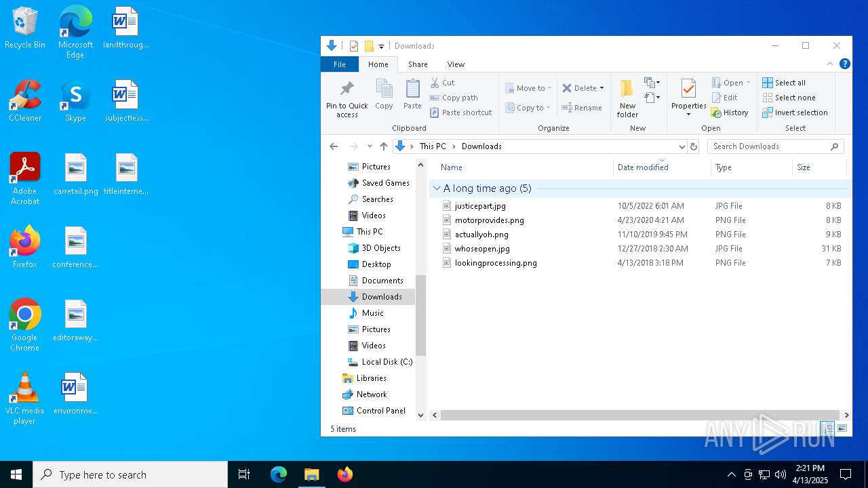Switch to the View ribbon tab
The image size is (868, 488).
click(x=456, y=64)
